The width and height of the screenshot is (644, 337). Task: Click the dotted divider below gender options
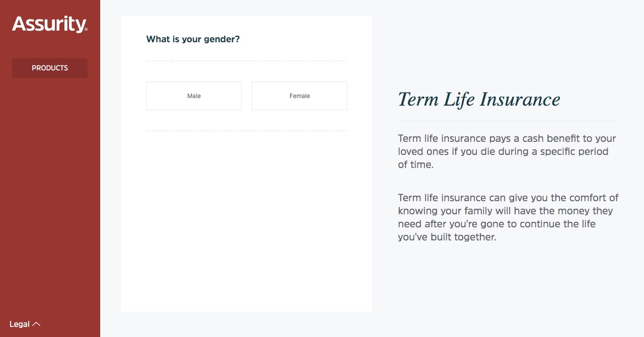click(x=246, y=131)
